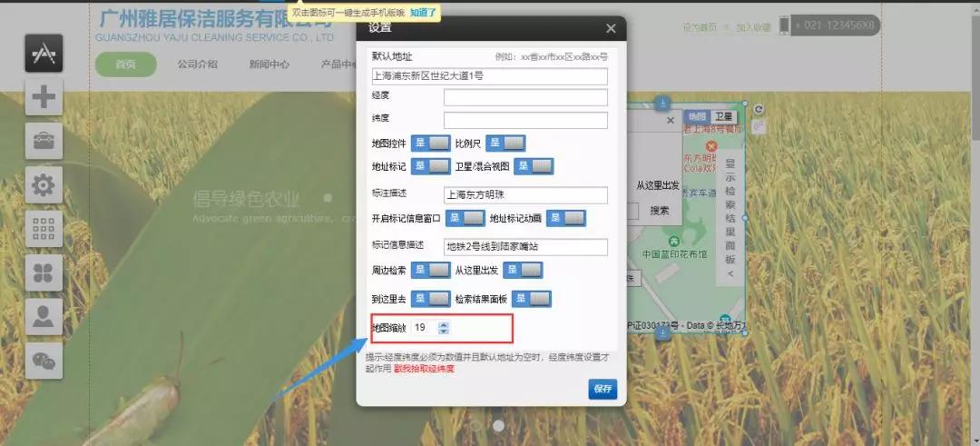Toggle the 地址标记 switch
980x446 pixels.
[431, 166]
